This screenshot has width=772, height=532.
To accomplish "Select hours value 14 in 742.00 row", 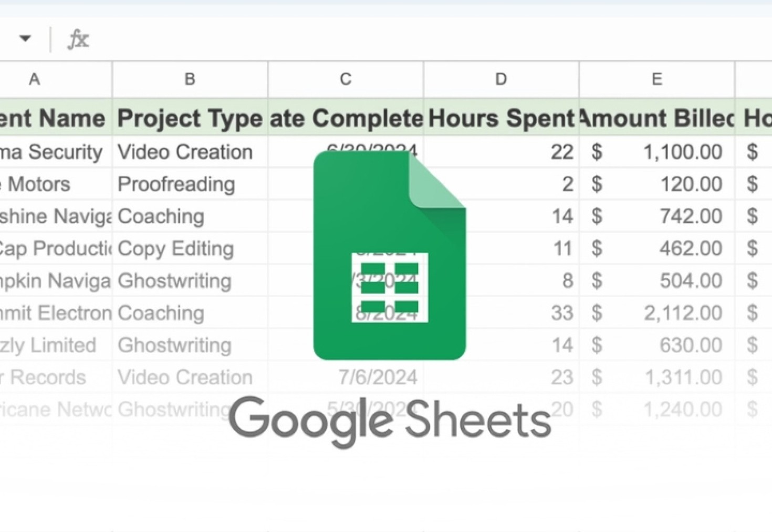I will 501,216.
